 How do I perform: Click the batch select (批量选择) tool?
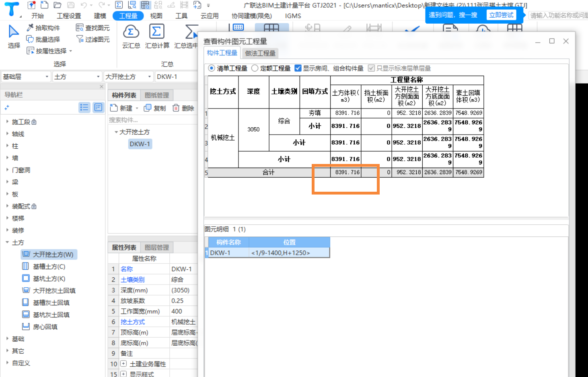tap(43, 39)
